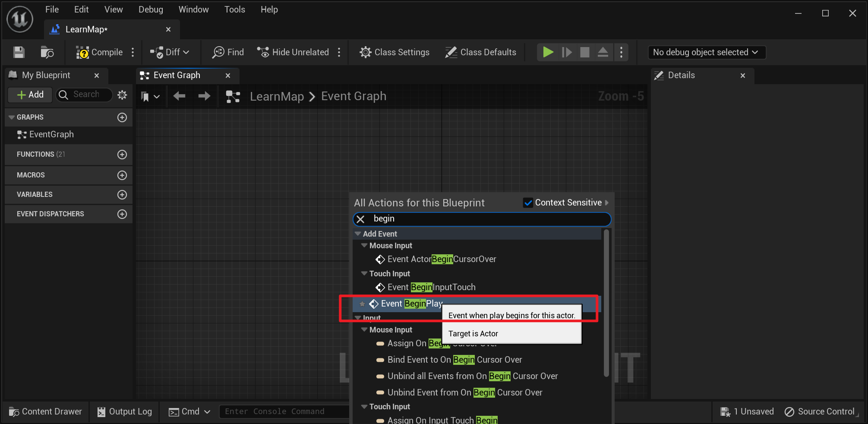Screen dimensions: 868x424
Task: Close the Details panel
Action: tap(743, 76)
